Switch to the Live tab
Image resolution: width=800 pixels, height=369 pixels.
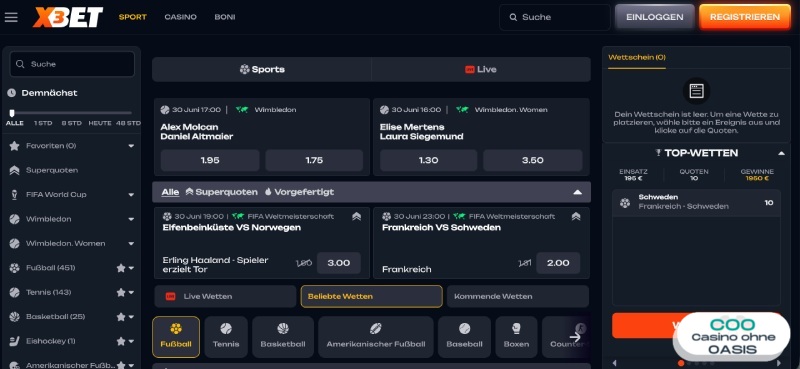[481, 69]
